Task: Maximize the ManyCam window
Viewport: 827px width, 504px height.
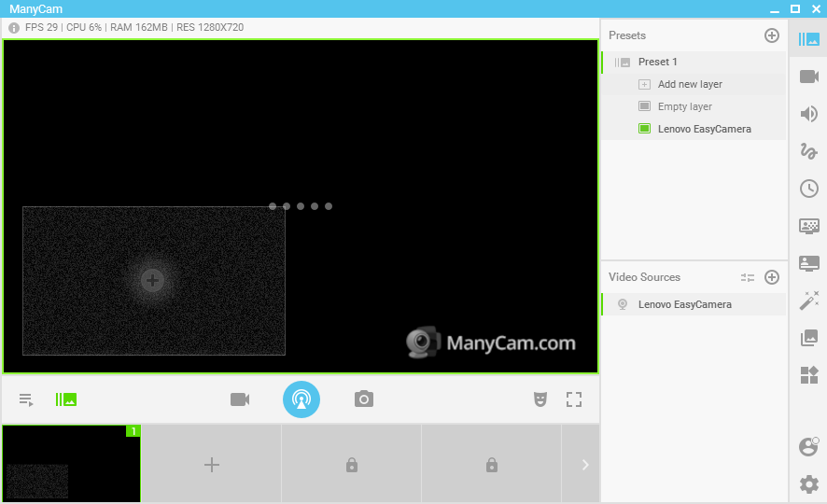Action: pos(795,8)
